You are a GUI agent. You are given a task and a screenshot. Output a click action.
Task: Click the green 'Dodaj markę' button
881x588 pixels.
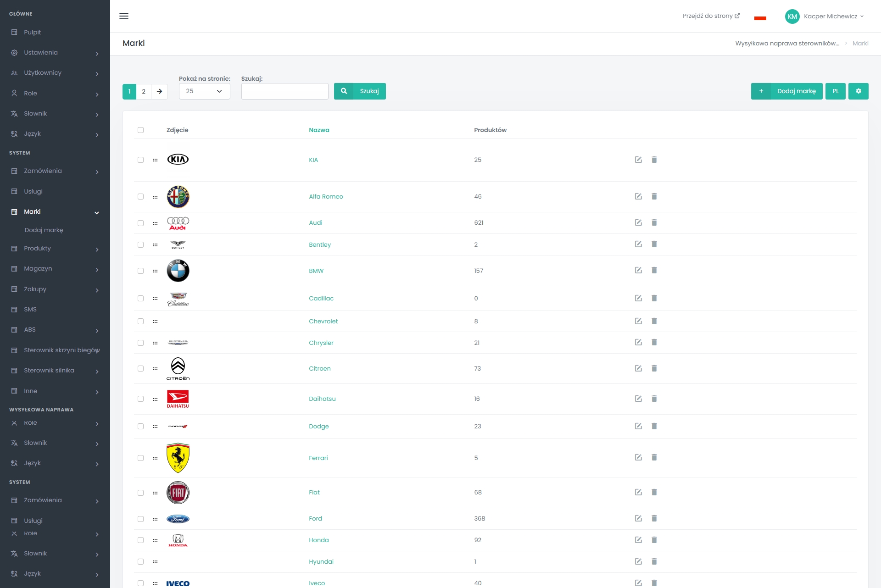pyautogui.click(x=786, y=91)
